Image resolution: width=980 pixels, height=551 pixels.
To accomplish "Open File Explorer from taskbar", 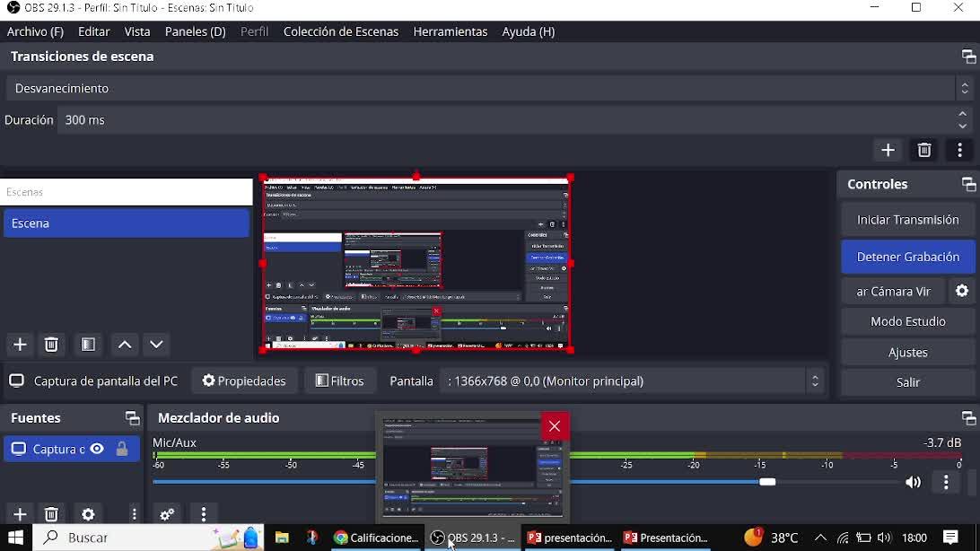I will [282, 538].
